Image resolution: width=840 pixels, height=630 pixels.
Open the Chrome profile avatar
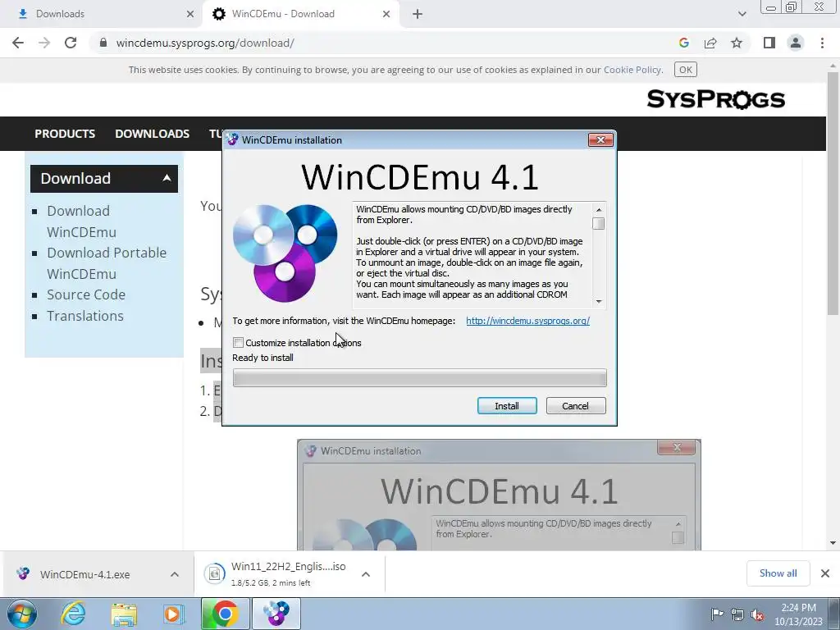tap(796, 43)
